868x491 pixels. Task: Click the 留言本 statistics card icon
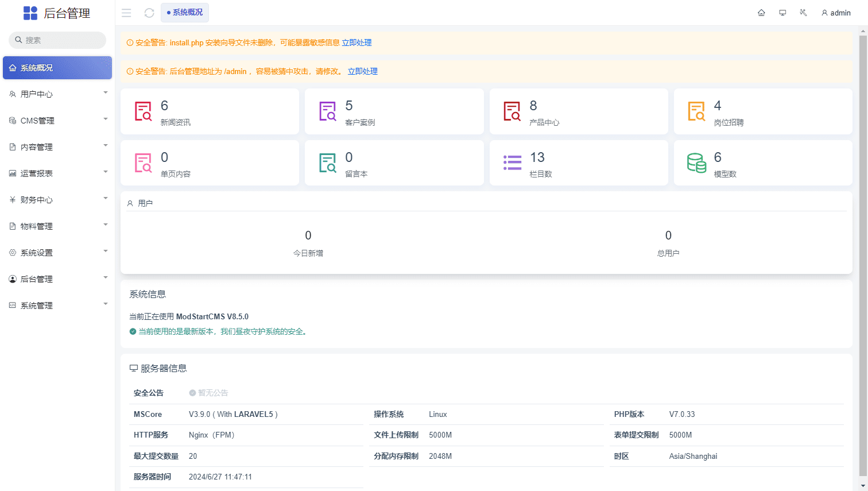coord(328,163)
